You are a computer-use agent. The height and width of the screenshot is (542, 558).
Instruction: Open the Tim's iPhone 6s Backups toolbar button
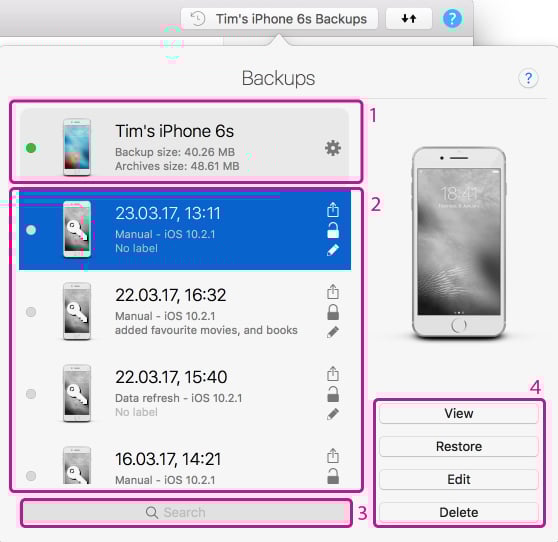[x=279, y=19]
